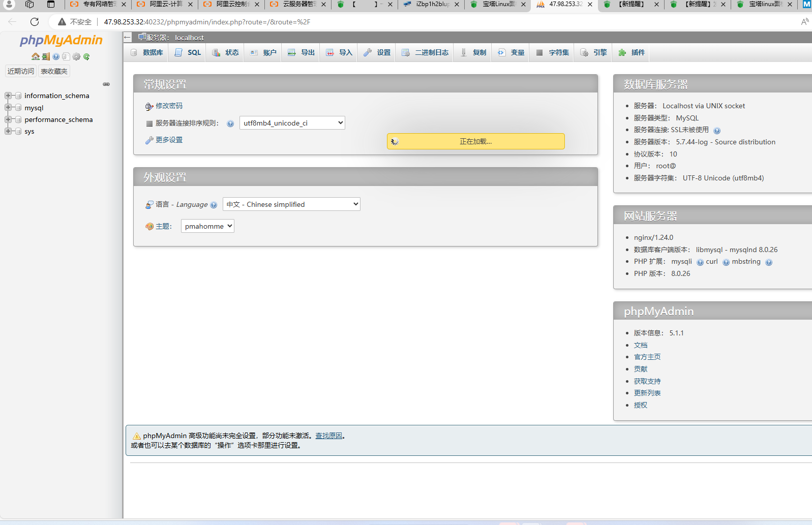Open the 设置 tab
Viewport: 812px width, 525px height.
(x=377, y=52)
